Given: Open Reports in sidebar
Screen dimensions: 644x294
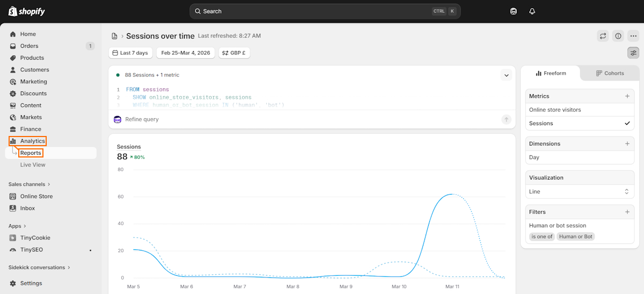Looking at the screenshot, I should tap(31, 153).
